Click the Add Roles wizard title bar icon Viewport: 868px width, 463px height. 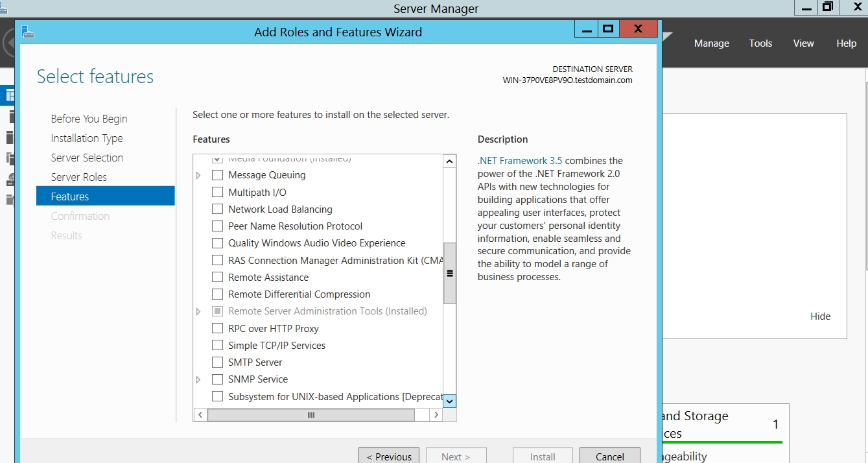pos(27,32)
